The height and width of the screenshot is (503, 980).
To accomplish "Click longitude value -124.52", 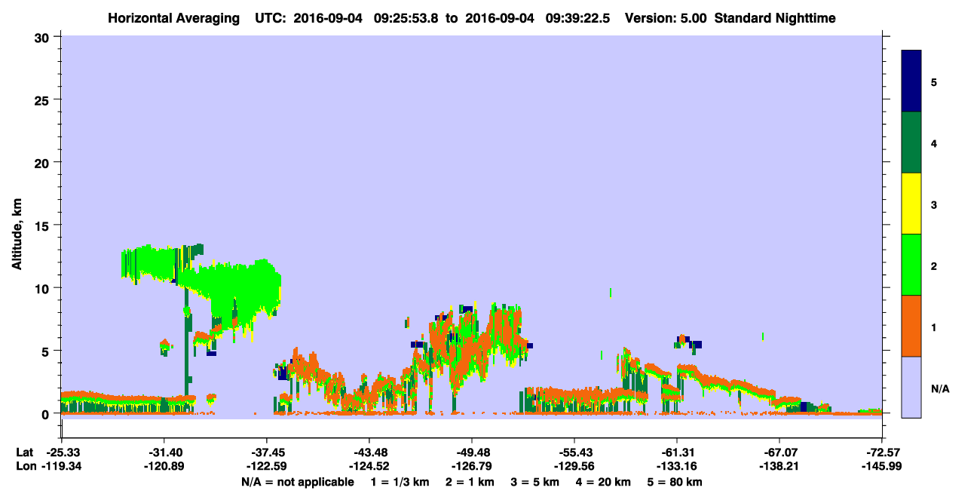I will click(369, 467).
